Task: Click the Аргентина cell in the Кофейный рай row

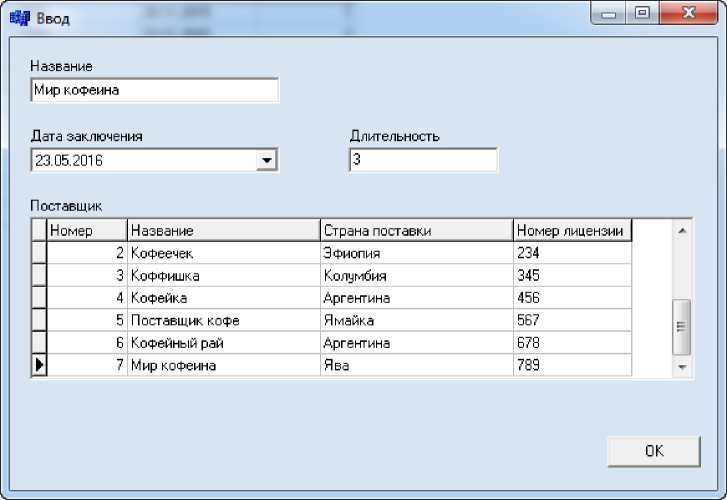Action: point(416,343)
